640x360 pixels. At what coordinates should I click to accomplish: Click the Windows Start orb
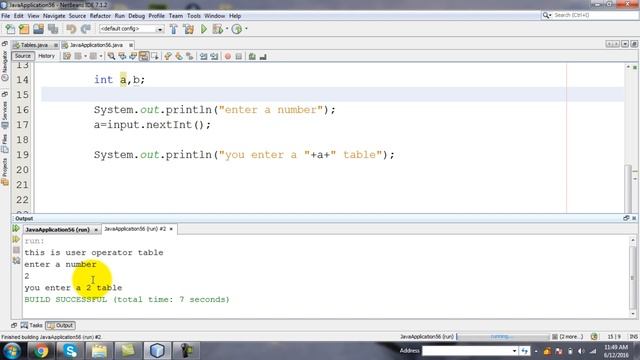[11, 351]
